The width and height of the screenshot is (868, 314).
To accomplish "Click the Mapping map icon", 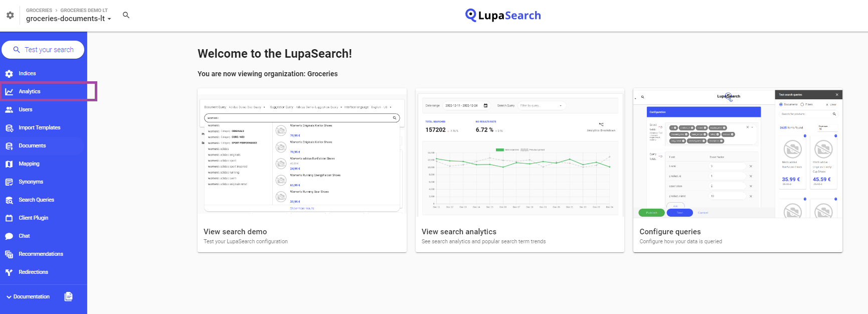I will click(x=9, y=164).
